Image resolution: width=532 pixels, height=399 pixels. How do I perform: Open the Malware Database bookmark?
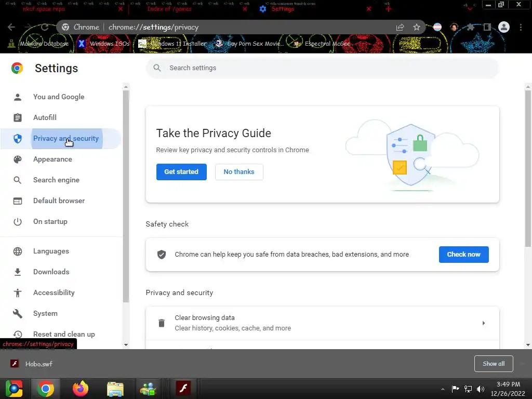click(x=38, y=44)
